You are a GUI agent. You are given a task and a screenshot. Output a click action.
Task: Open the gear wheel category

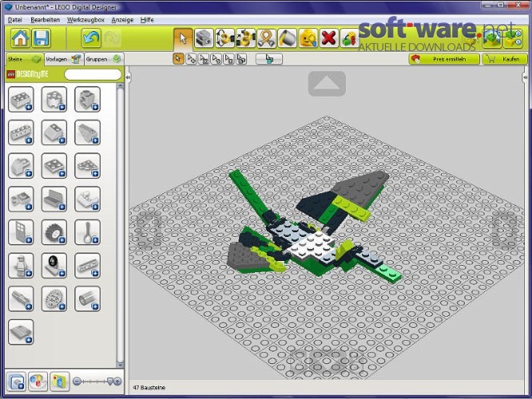pyautogui.click(x=54, y=298)
